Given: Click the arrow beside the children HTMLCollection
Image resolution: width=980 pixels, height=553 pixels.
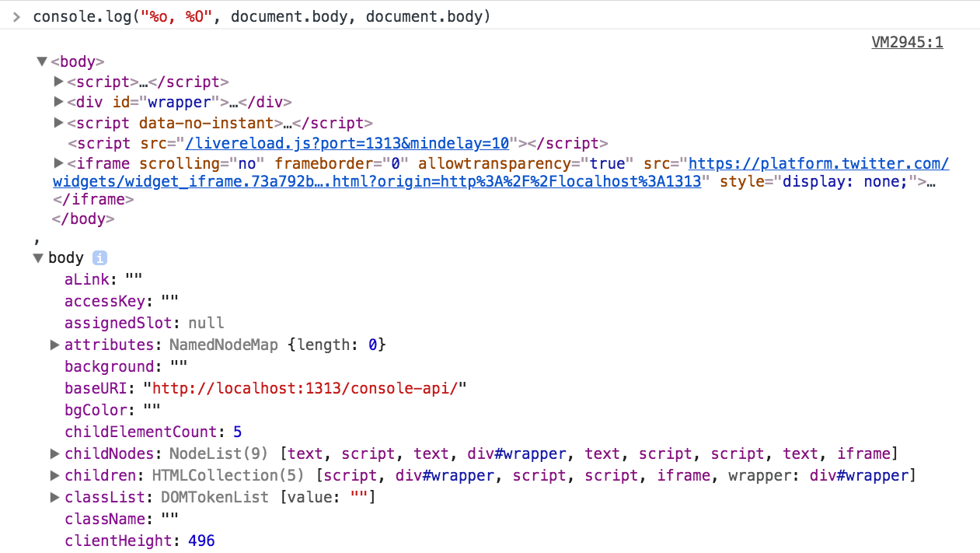Looking at the screenshot, I should click(54, 474).
